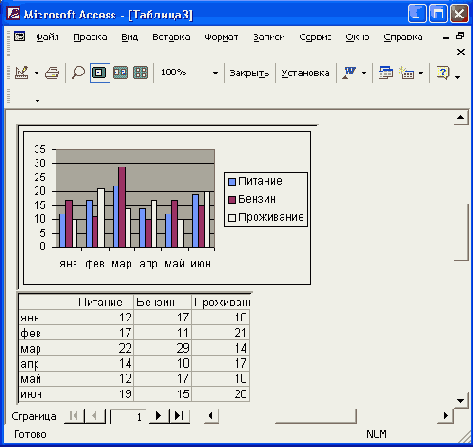Viewport: 473px width, 447px height.
Task: Click the next page navigation arrow
Action: click(158, 416)
